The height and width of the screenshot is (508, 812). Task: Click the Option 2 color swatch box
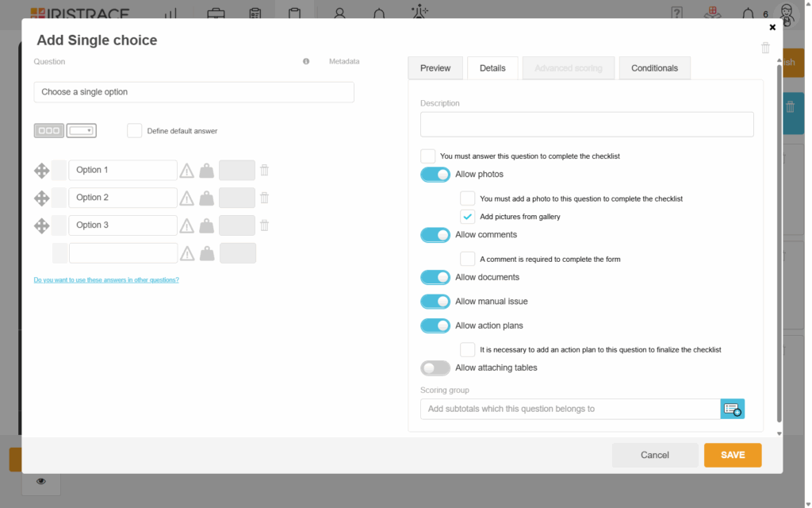(x=59, y=198)
